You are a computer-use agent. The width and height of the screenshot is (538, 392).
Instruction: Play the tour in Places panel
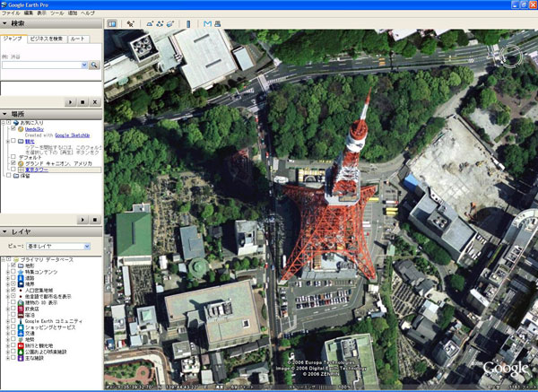[x=82, y=220]
